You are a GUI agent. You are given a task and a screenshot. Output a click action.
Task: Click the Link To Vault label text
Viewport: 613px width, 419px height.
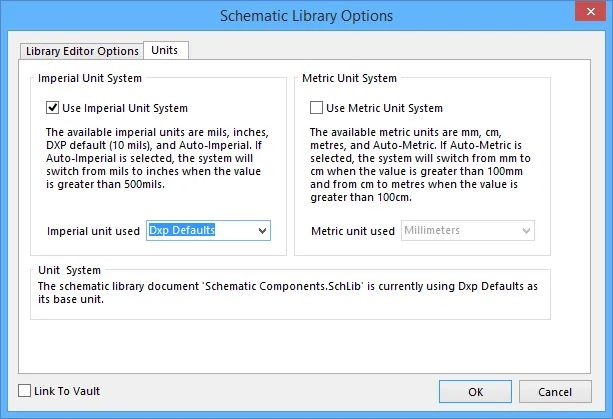(67, 391)
